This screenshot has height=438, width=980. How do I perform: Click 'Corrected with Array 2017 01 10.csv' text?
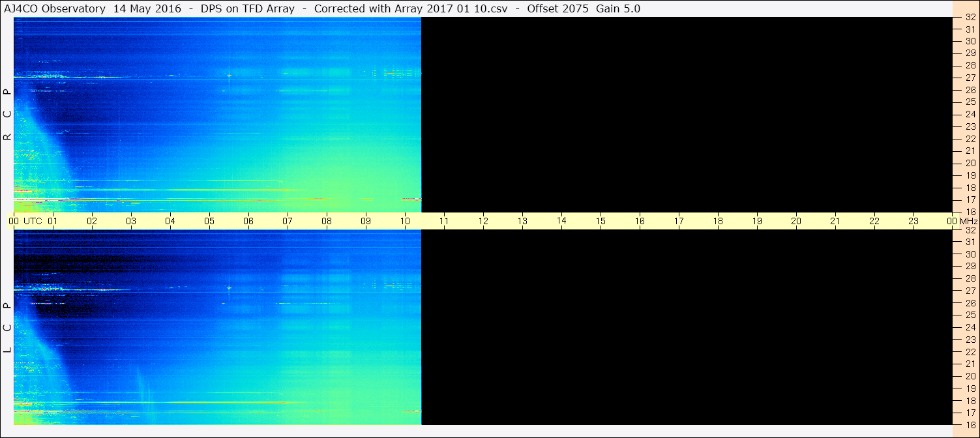412,8
